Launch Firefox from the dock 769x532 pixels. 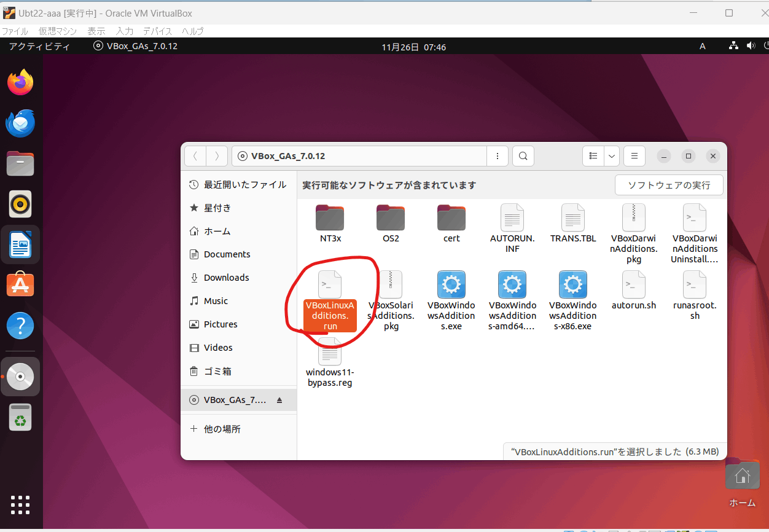coord(20,82)
